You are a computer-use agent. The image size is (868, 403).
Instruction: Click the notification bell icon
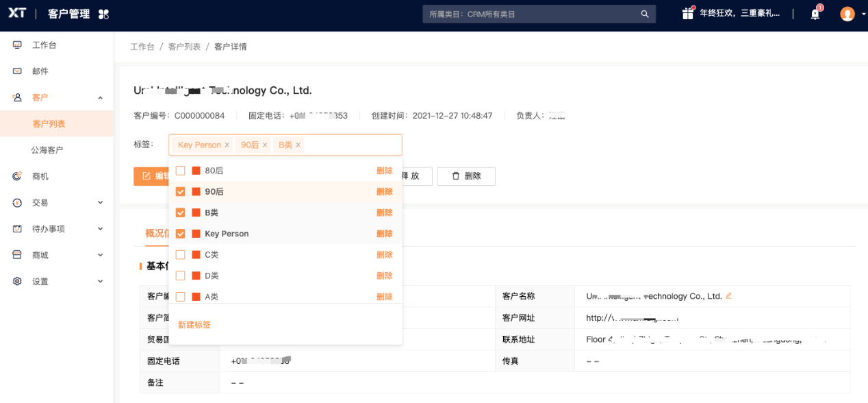pos(814,14)
